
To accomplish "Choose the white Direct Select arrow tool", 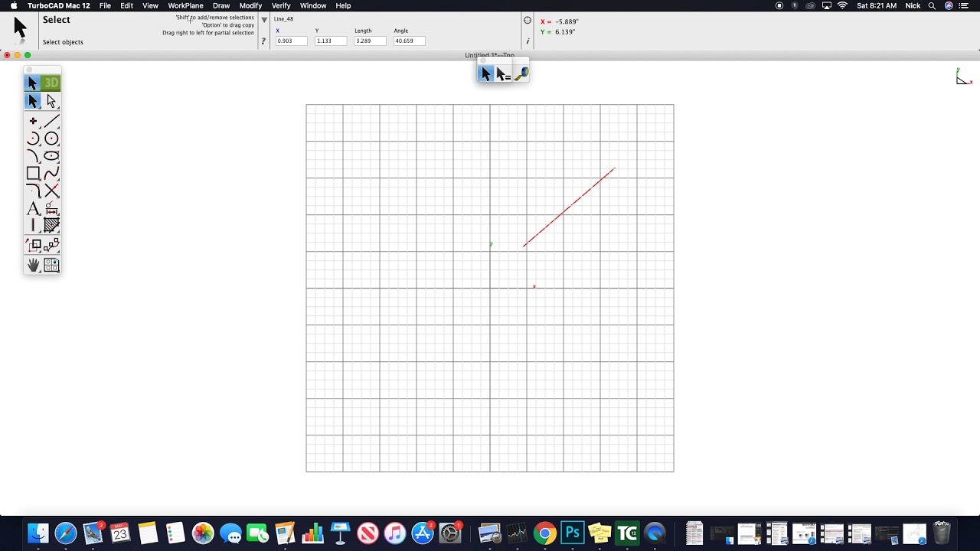I will tap(51, 101).
